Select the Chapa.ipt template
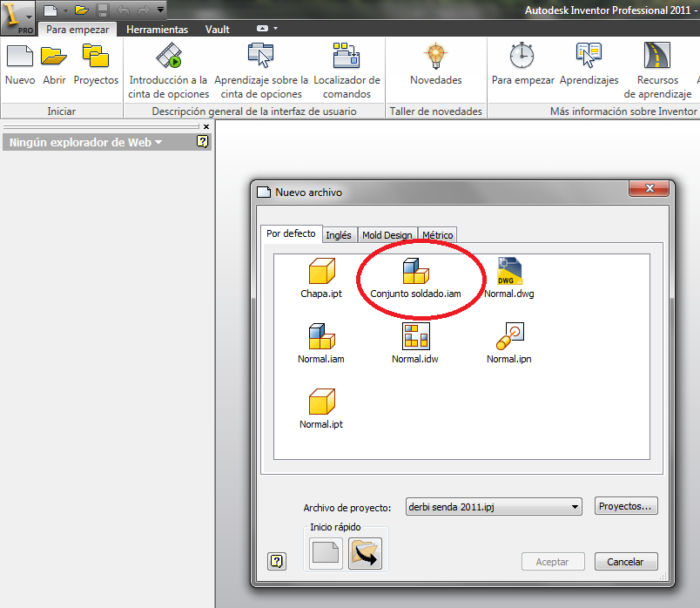This screenshot has width=700, height=608. click(321, 278)
